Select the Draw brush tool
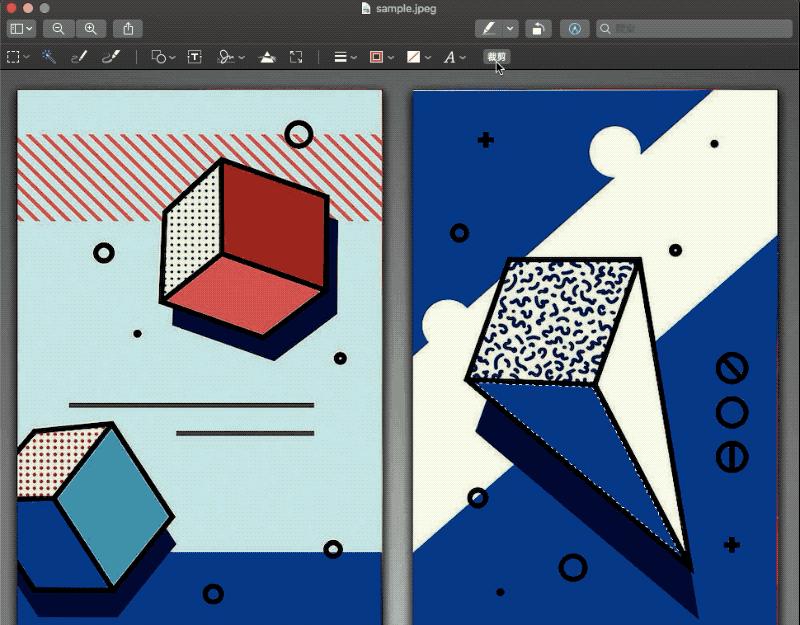Screen dimensions: 800x625 click(x=109, y=57)
